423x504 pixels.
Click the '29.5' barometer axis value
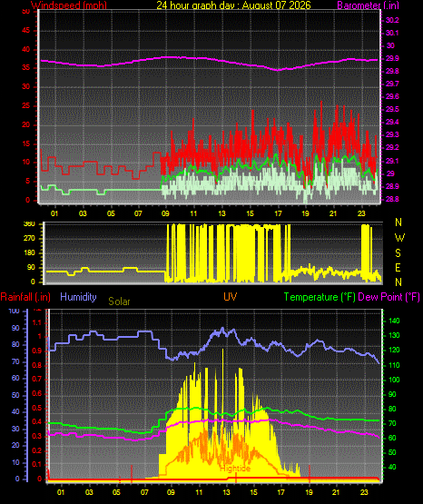pyautogui.click(x=392, y=109)
